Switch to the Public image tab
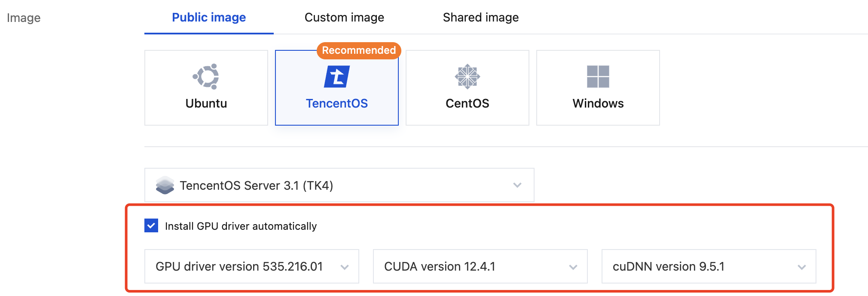Viewport: 868px width, 296px height. coord(209,18)
